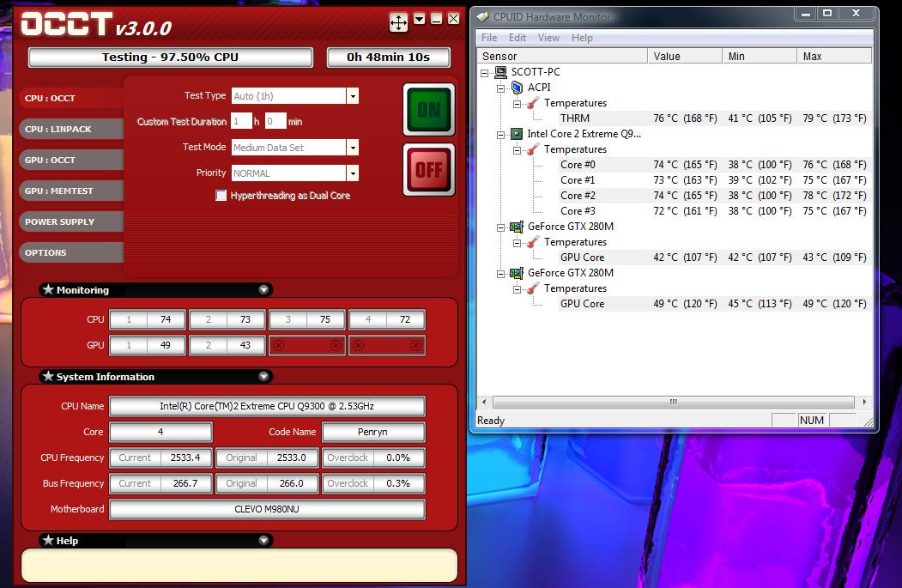Collapse the second GeForce GTX 280M node
The image size is (902, 588).
[501, 275]
